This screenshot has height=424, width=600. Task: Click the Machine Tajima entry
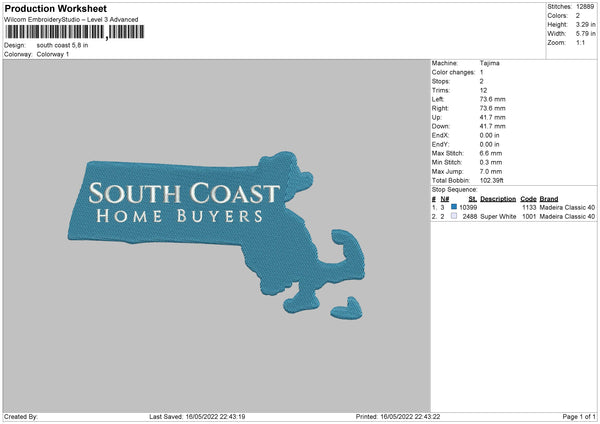click(x=466, y=63)
